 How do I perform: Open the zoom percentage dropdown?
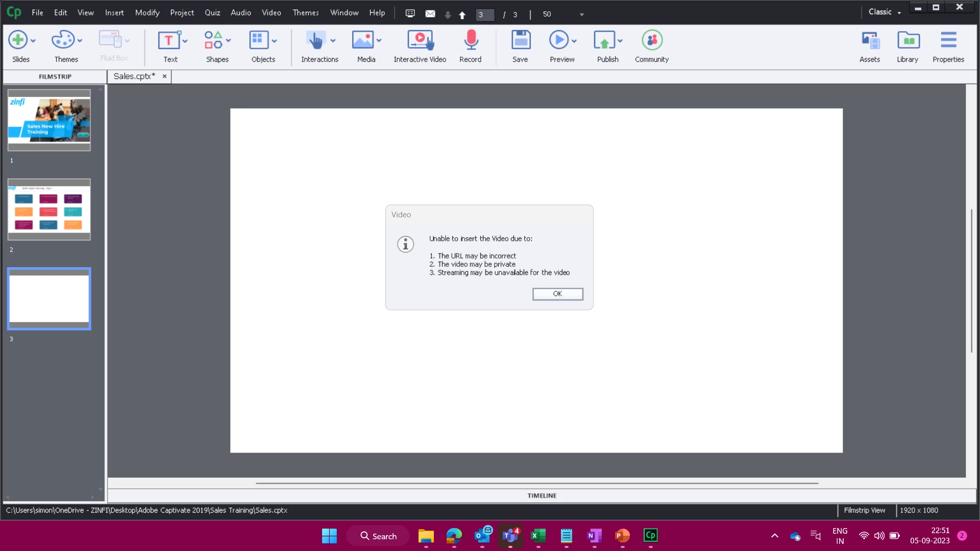point(581,15)
